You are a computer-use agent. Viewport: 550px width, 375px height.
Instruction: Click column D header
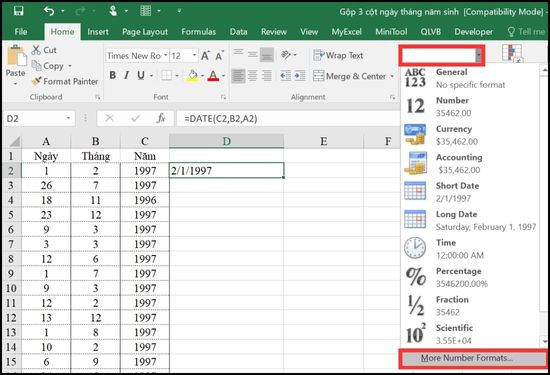[x=226, y=141]
